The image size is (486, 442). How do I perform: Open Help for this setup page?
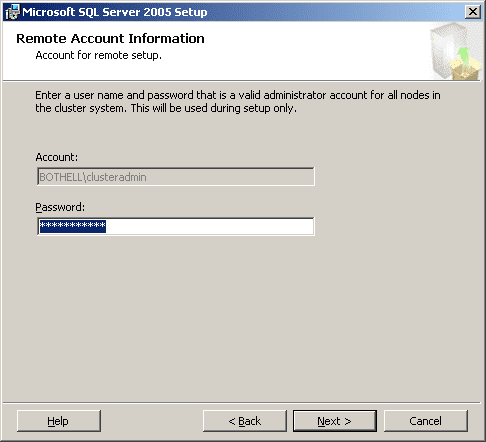(x=59, y=421)
